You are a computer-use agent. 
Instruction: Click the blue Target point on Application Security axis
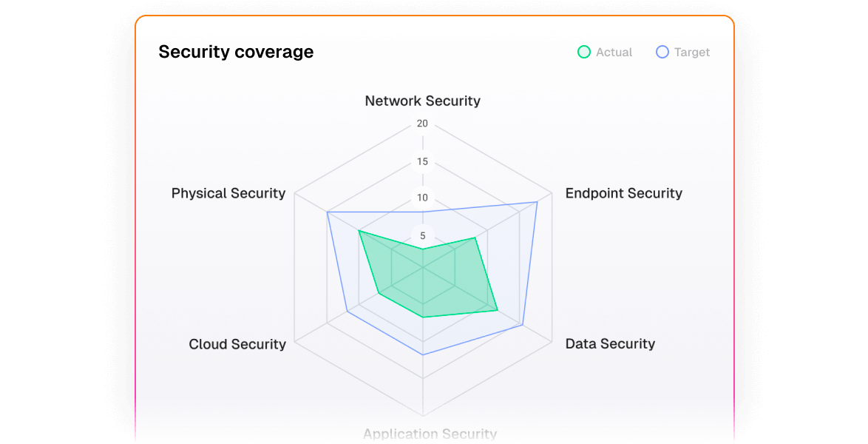click(423, 354)
